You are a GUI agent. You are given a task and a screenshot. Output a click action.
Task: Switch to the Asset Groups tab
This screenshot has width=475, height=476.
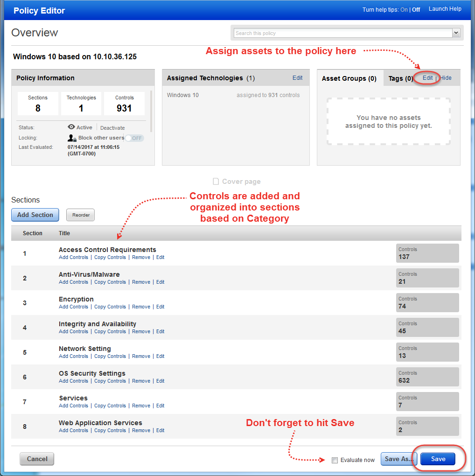348,78
